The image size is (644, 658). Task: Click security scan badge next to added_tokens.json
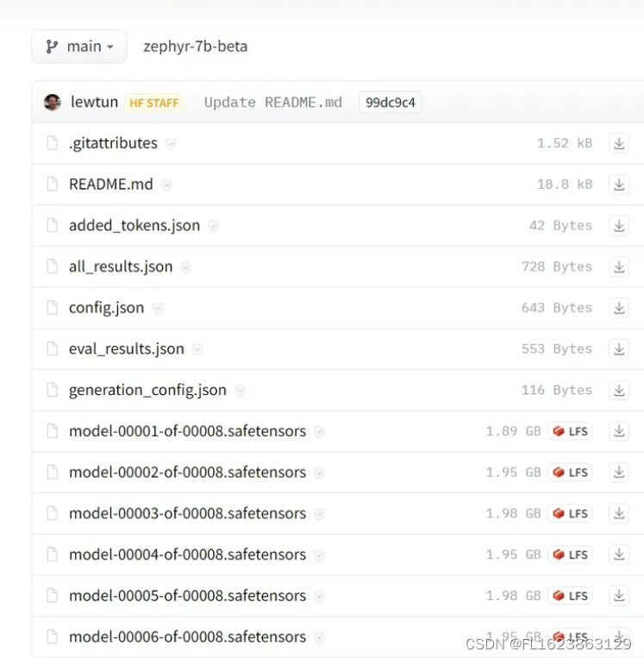pos(213,226)
